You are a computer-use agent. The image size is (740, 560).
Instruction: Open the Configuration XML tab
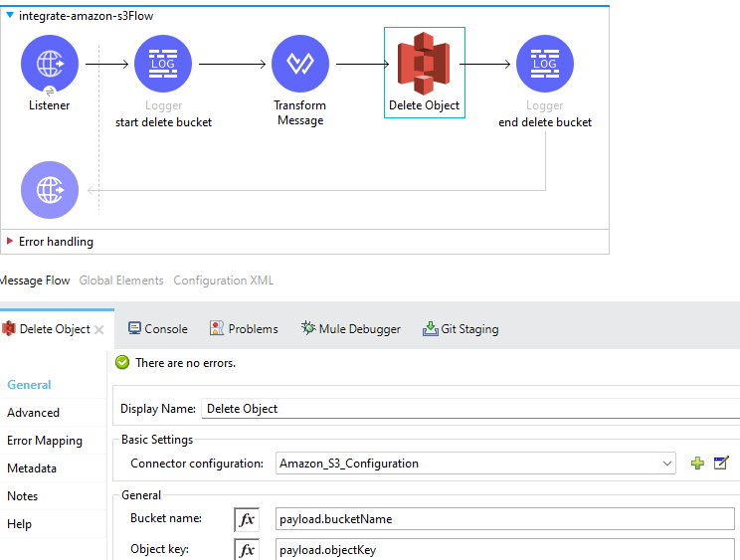pyautogui.click(x=223, y=280)
